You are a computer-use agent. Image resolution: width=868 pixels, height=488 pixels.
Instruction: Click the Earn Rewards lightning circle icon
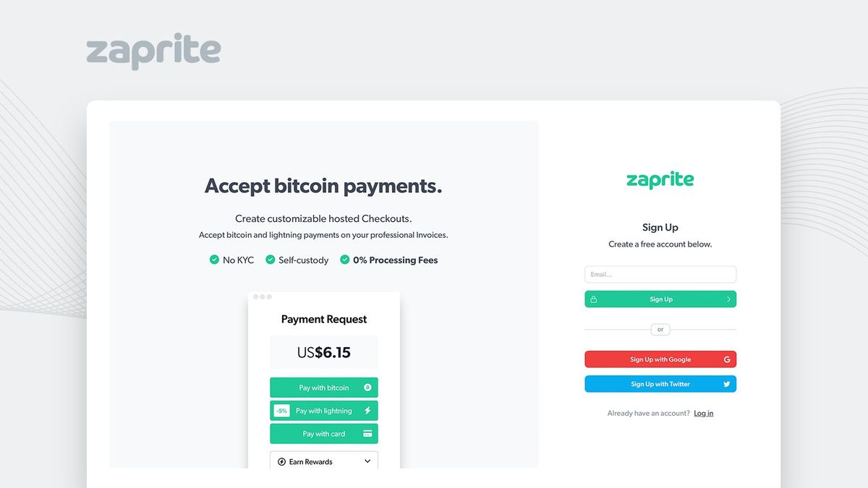(281, 462)
